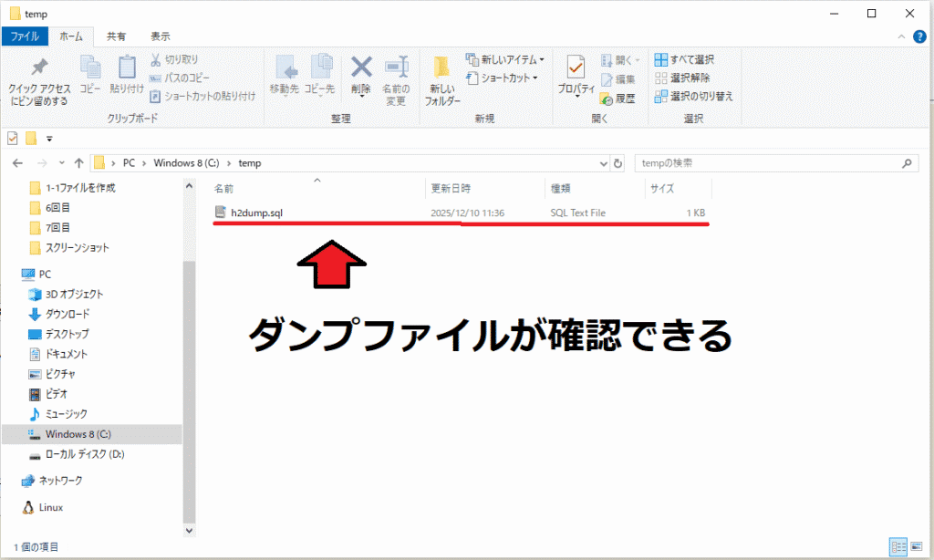
Task: Open the Quick Access toolbar customize arrow
Action: point(48,139)
